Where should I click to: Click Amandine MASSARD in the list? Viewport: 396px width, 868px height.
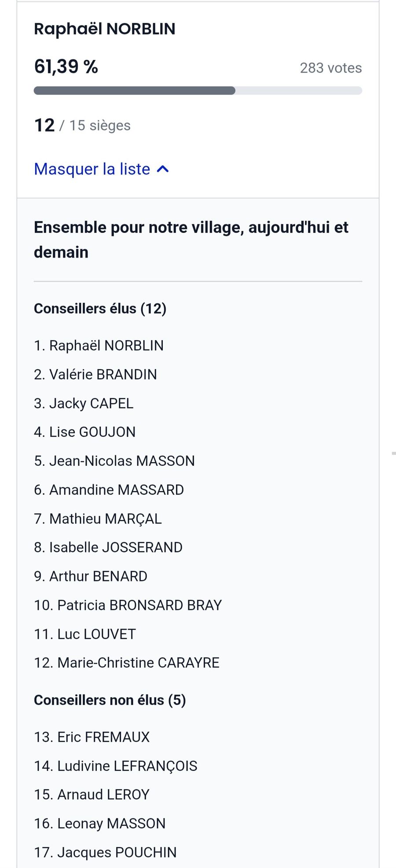pos(109,490)
